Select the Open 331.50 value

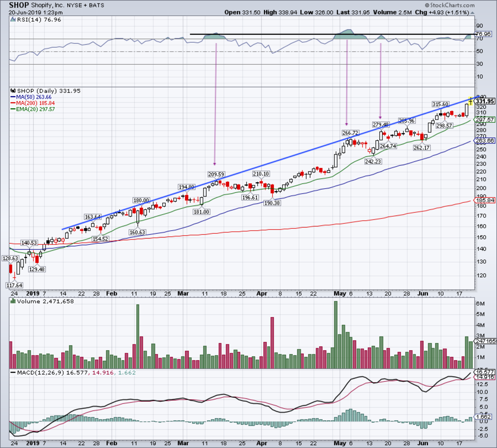[242, 12]
